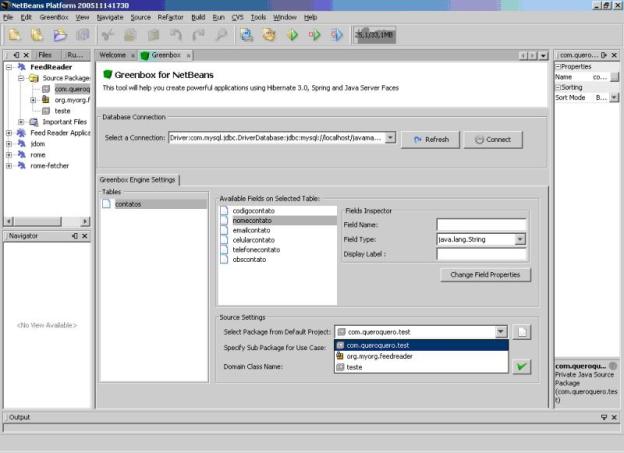Click the Run Main Project toolbar icon
624x453 pixels.
click(293, 35)
